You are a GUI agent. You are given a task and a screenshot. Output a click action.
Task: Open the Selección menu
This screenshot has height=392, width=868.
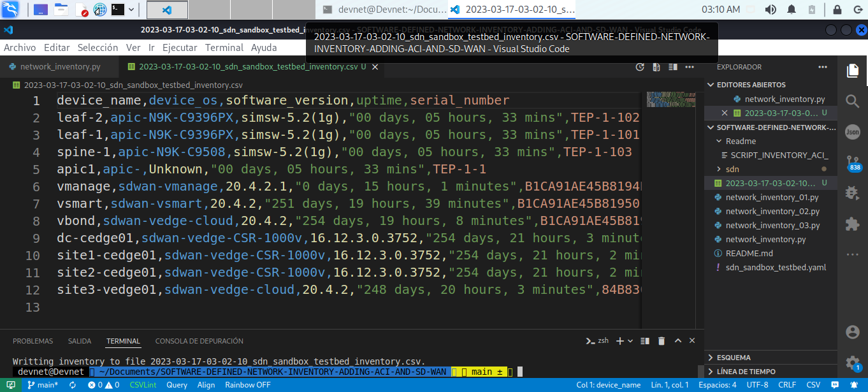click(98, 48)
